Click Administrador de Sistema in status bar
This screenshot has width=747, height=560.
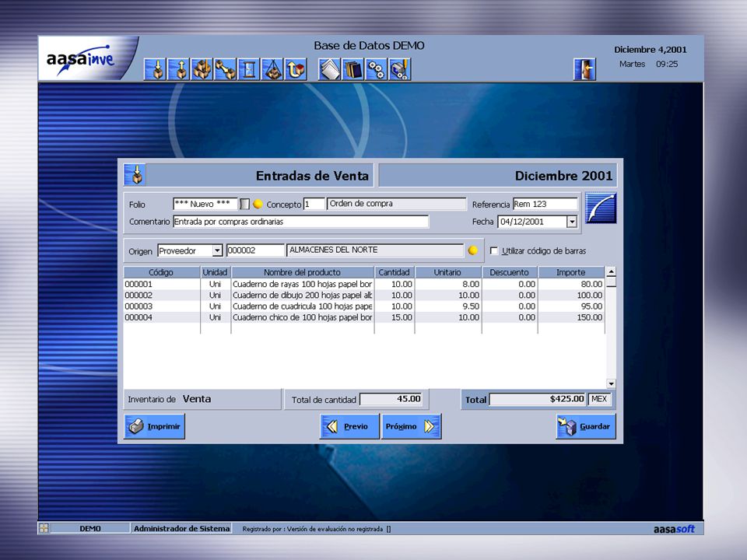pos(181,528)
